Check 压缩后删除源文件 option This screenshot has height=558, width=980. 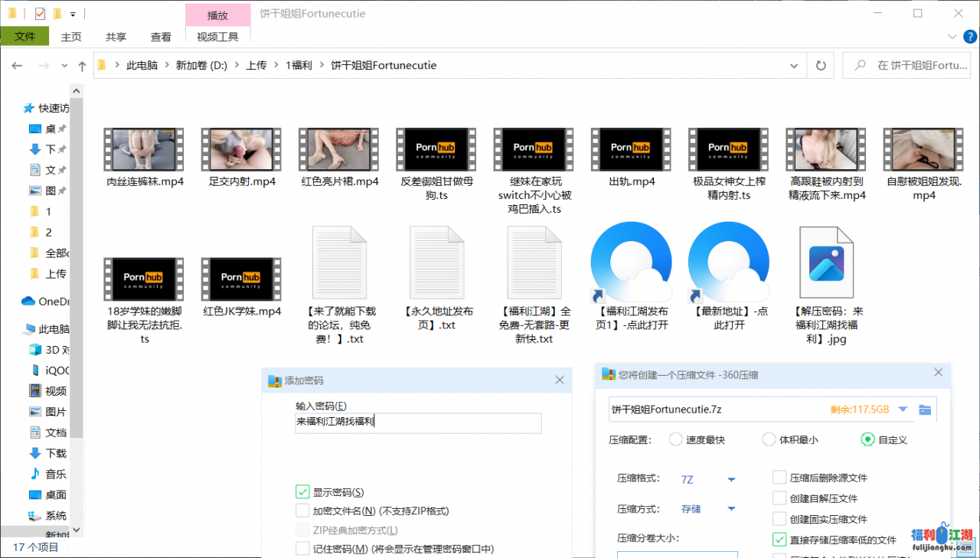point(779,478)
